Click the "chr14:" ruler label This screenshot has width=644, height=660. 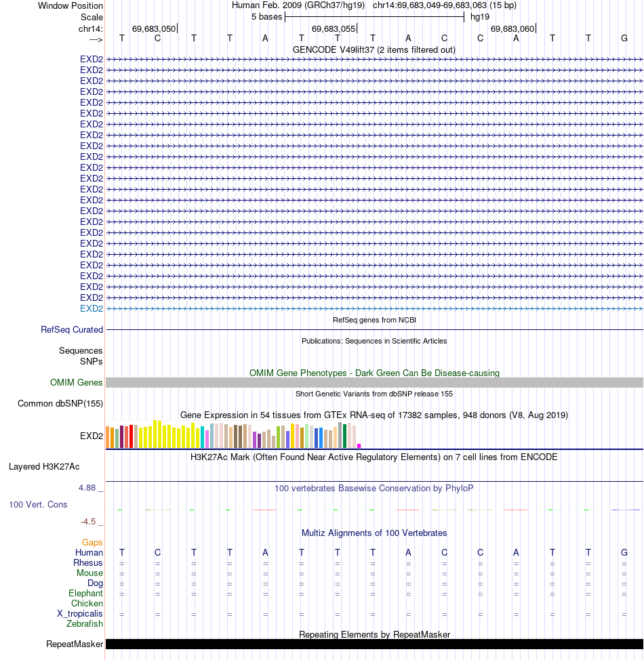point(91,28)
